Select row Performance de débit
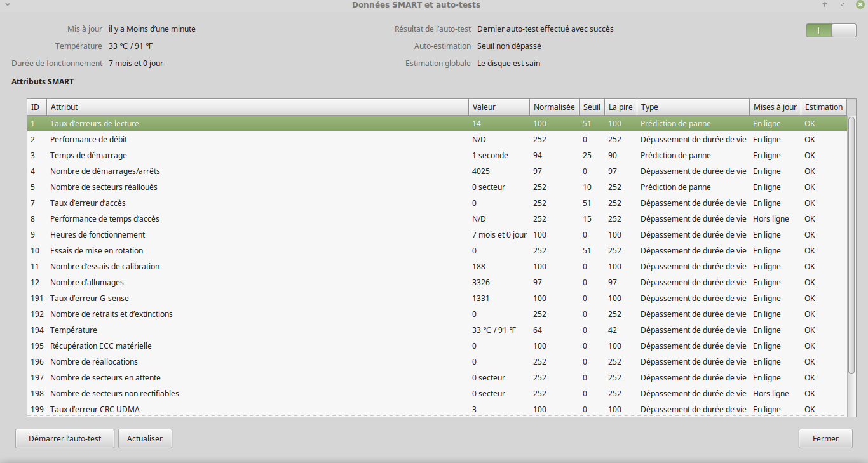Image resolution: width=868 pixels, height=463 pixels. tap(437, 139)
